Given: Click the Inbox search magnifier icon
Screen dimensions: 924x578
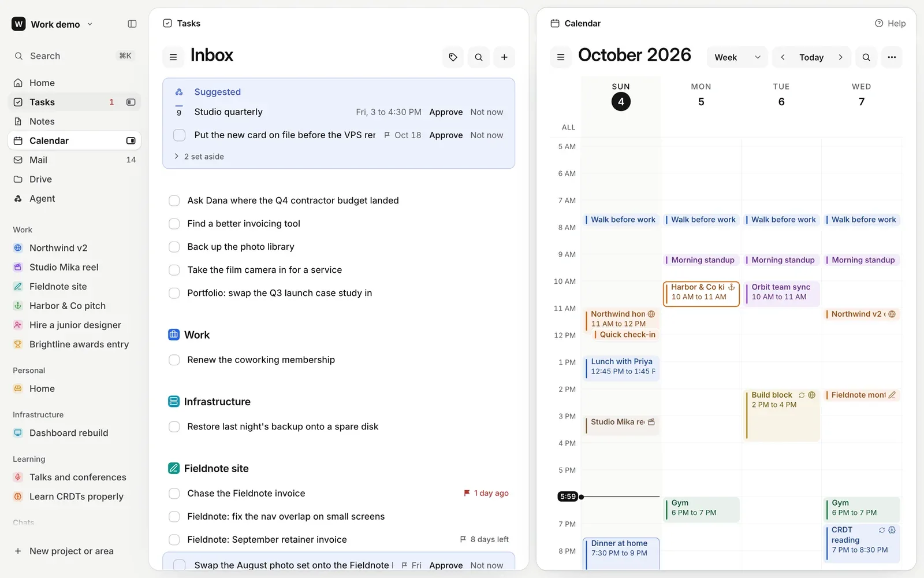Looking at the screenshot, I should tap(479, 57).
